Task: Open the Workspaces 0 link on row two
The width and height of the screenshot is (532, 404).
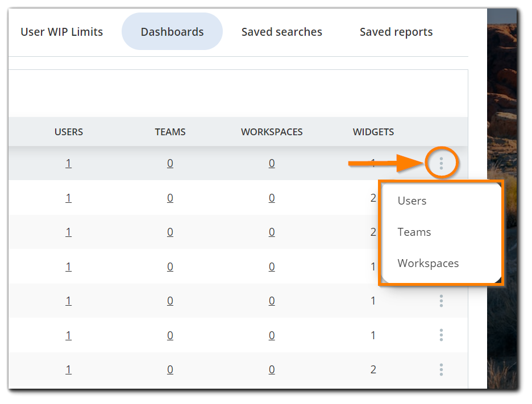Action: click(272, 198)
